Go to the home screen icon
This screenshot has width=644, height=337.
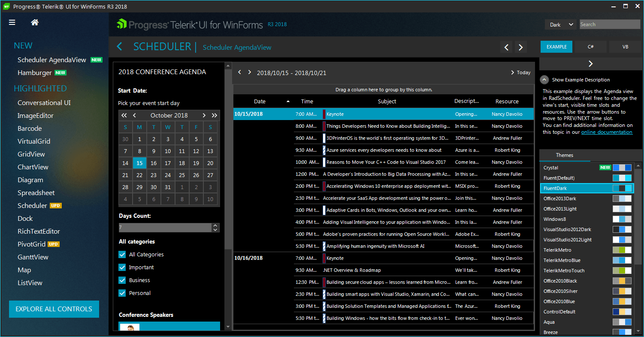point(35,23)
